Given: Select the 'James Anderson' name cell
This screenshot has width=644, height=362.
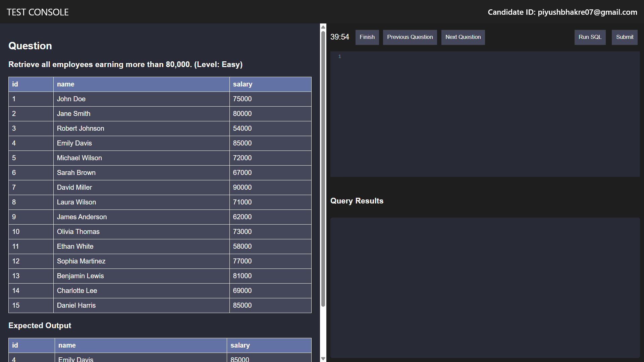Looking at the screenshot, I should point(142,217).
